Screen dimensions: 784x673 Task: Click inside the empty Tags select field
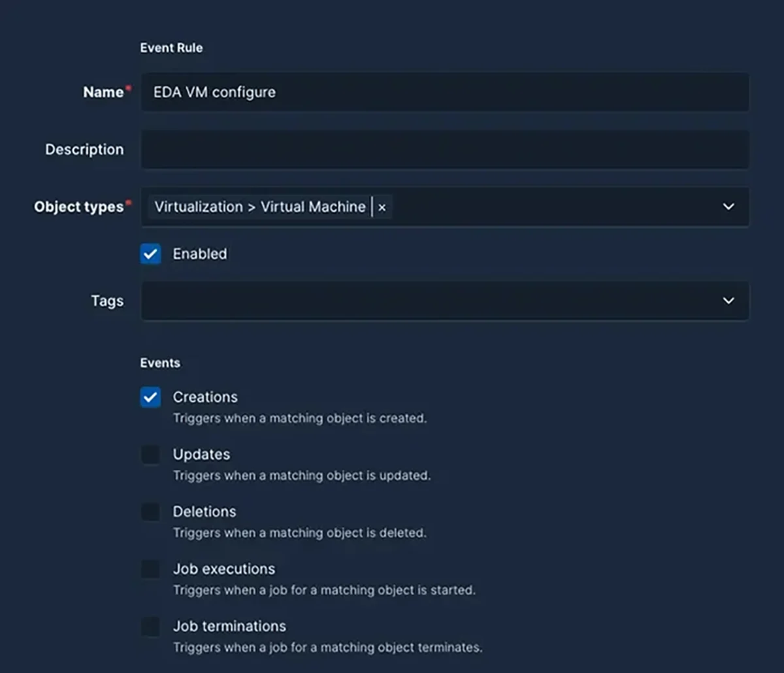[425, 301]
